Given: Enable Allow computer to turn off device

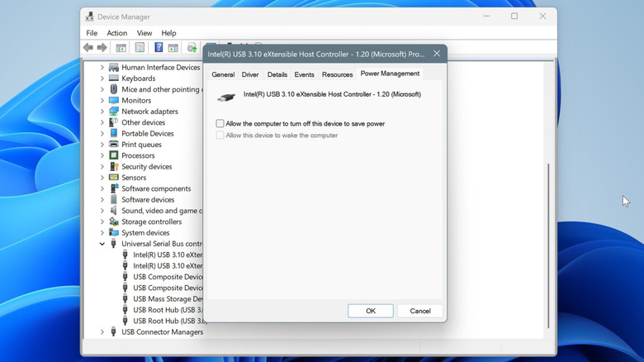Looking at the screenshot, I should (220, 123).
